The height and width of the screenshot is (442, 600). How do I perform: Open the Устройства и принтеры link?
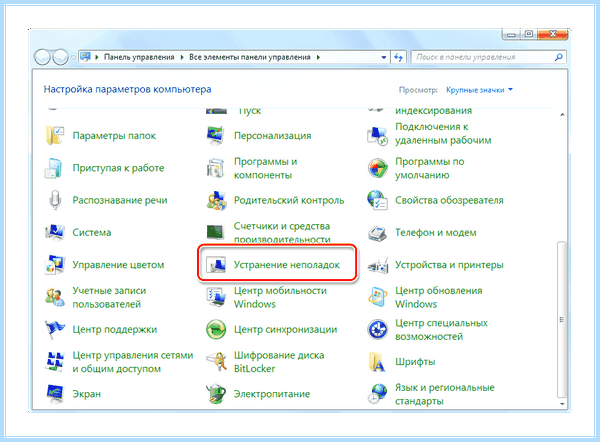tap(449, 265)
